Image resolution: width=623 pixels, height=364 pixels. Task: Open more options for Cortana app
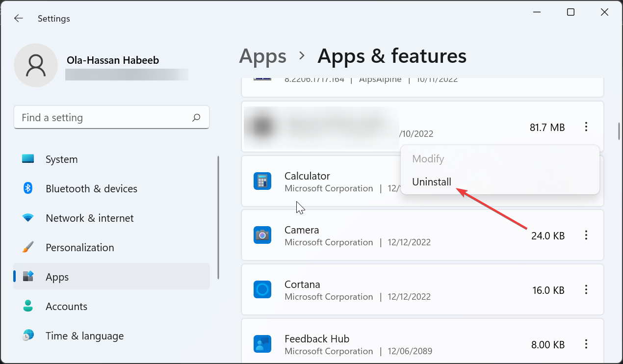pyautogui.click(x=586, y=290)
